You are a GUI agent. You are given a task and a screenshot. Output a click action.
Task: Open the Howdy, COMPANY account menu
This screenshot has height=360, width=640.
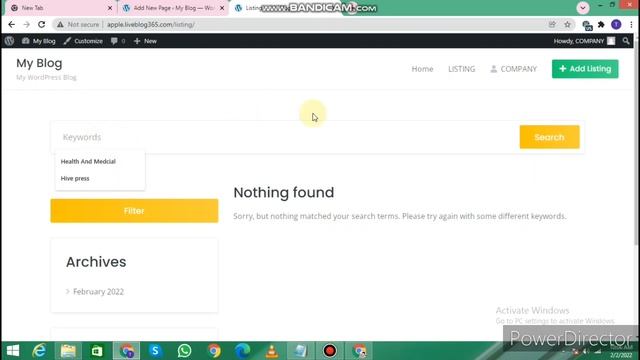click(584, 41)
